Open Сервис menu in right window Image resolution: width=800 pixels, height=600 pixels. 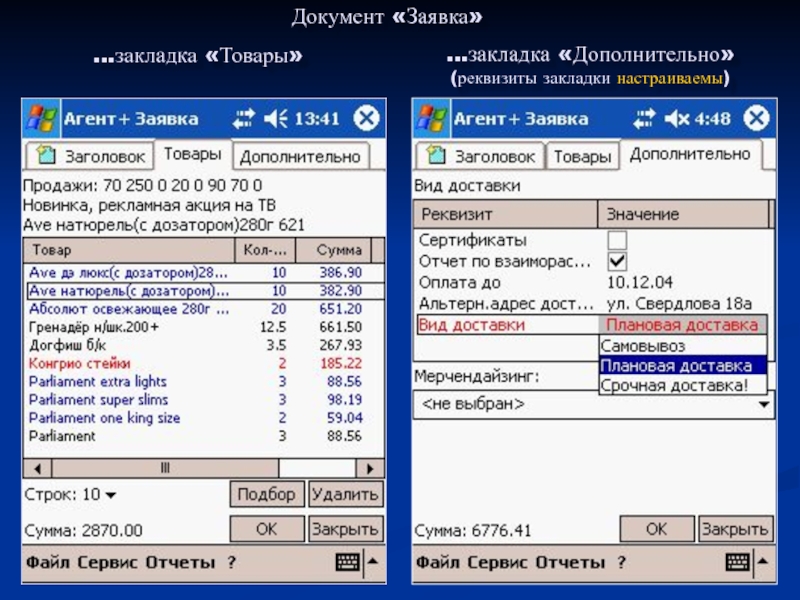pos(498,562)
